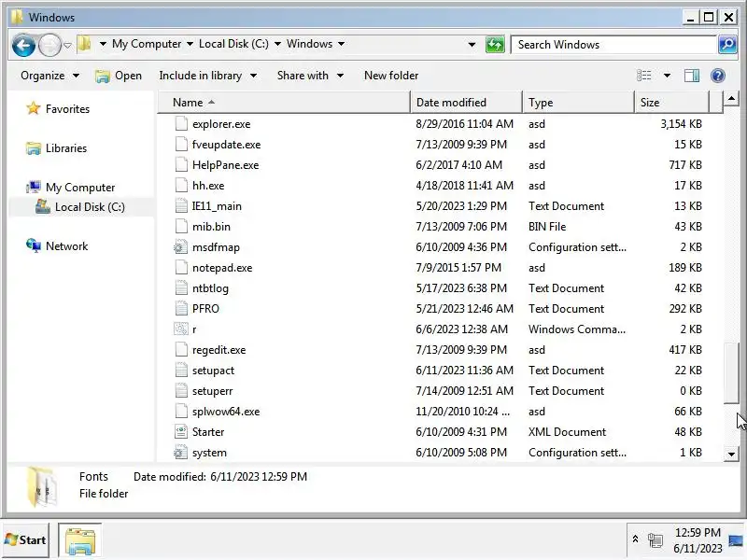Focus the Search Windows field

tap(614, 45)
